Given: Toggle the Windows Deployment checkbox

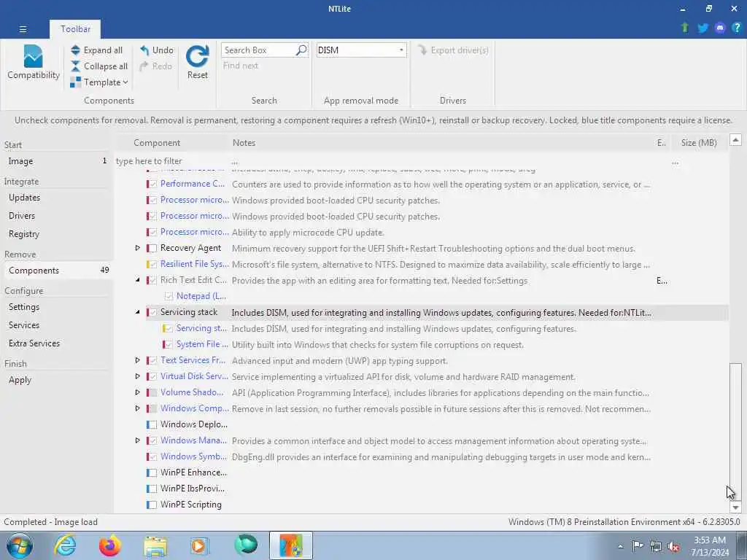Looking at the screenshot, I should point(152,424).
